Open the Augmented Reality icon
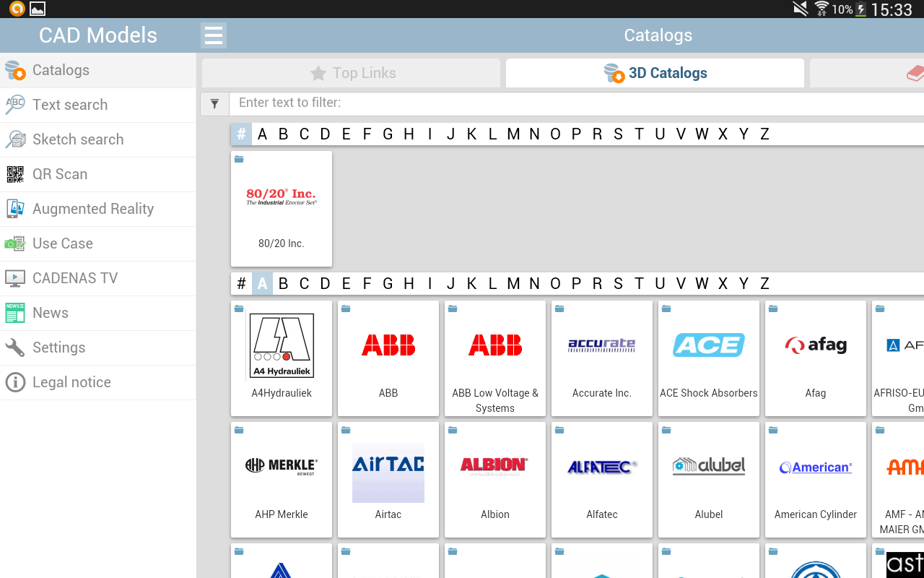 pyautogui.click(x=15, y=209)
